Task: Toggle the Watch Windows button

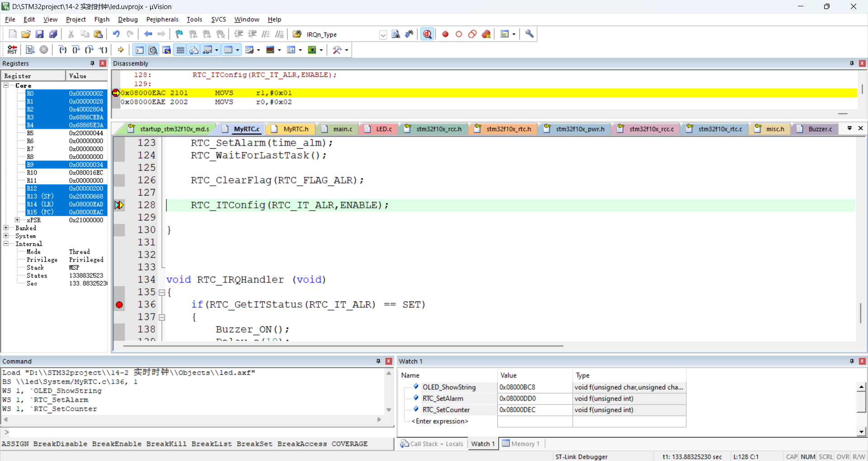Action: tap(208, 50)
